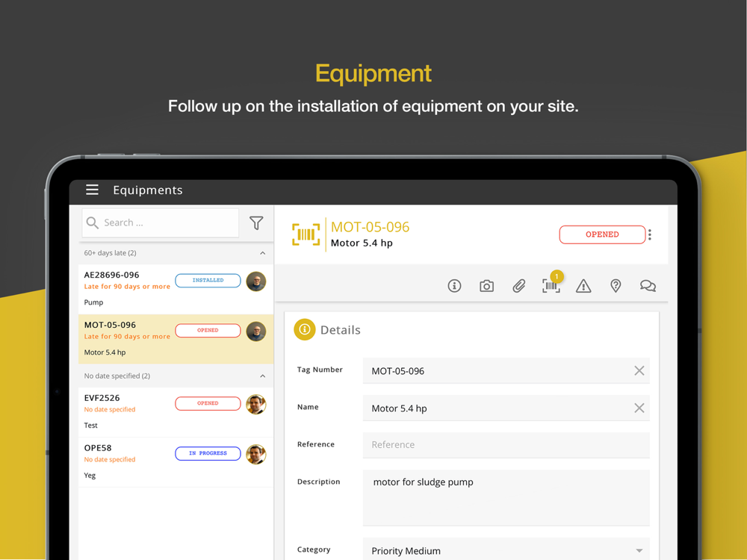
Task: Clear the Tag Number field
Action: click(x=639, y=370)
